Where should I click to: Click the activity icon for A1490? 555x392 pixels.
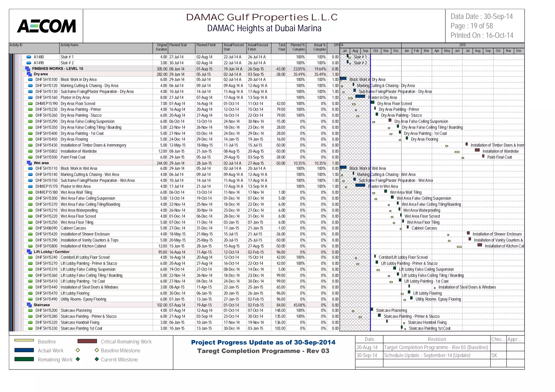coord(29,63)
